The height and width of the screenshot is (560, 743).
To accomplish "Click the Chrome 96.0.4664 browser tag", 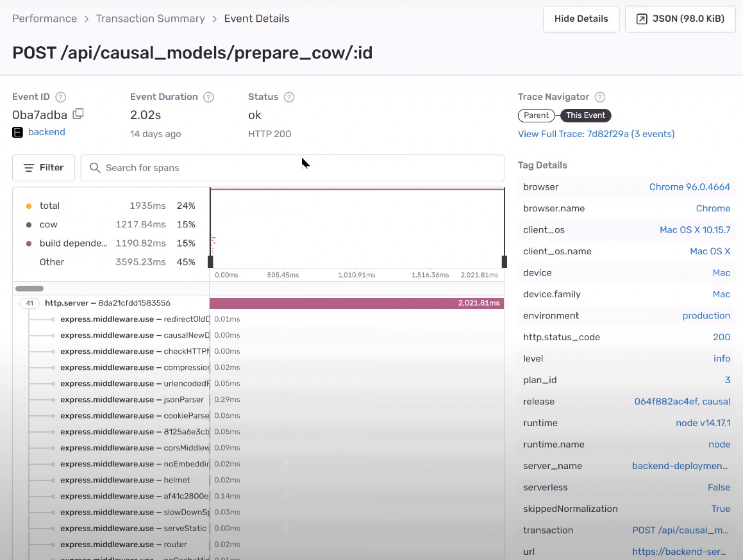I will click(x=689, y=187).
